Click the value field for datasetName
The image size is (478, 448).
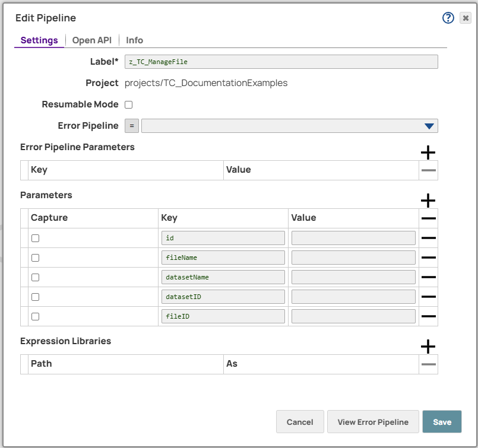353,277
